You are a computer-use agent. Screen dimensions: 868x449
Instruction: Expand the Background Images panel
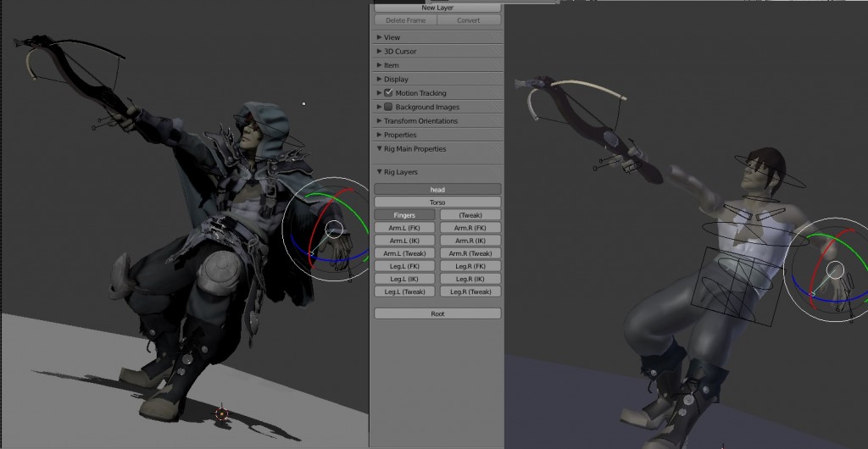tap(379, 107)
